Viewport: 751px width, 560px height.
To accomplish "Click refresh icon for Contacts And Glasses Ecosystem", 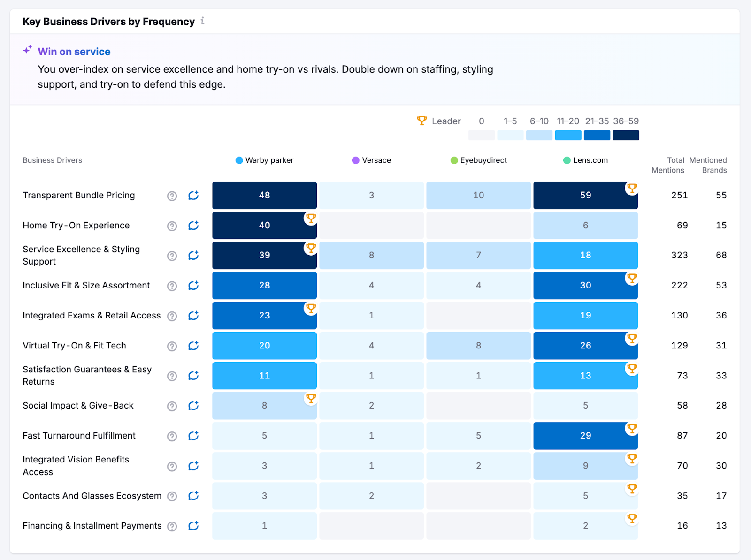I will coord(193,496).
